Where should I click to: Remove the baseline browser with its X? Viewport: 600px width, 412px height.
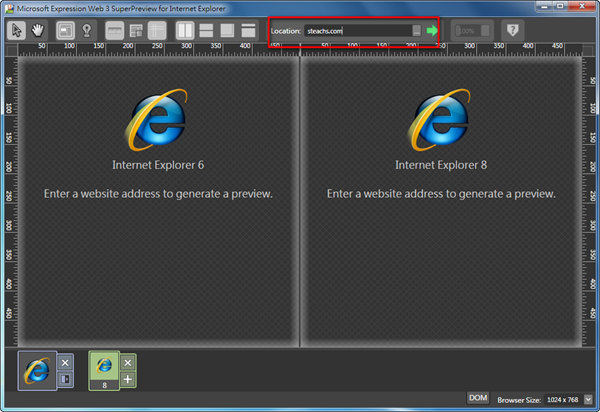pos(65,363)
